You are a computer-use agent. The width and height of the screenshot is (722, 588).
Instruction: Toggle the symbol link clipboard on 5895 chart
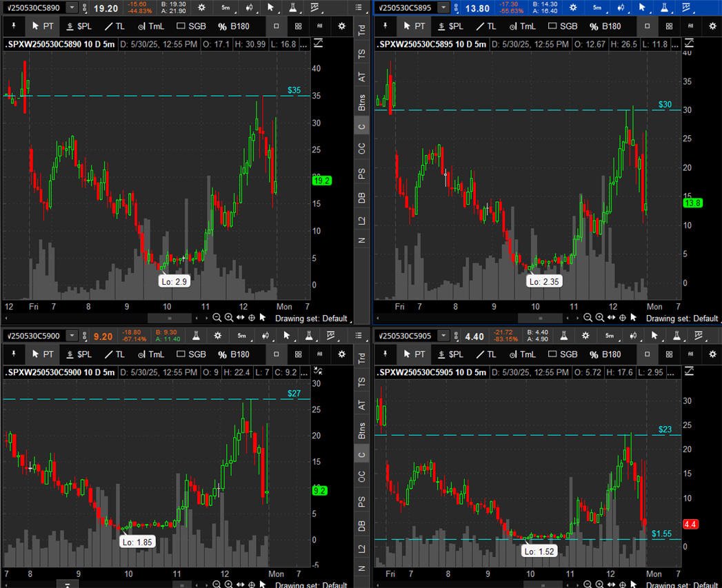[456, 8]
